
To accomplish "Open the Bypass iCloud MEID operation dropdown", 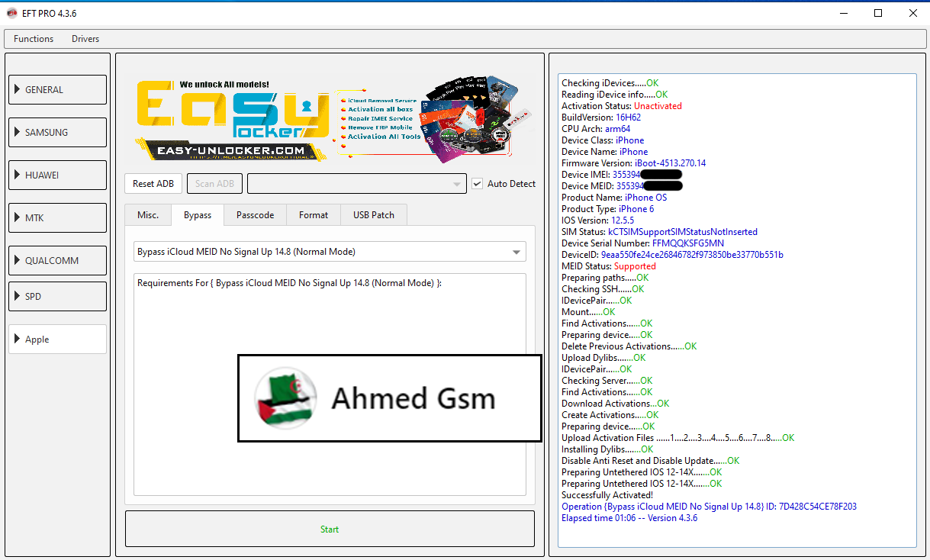I will (x=330, y=252).
